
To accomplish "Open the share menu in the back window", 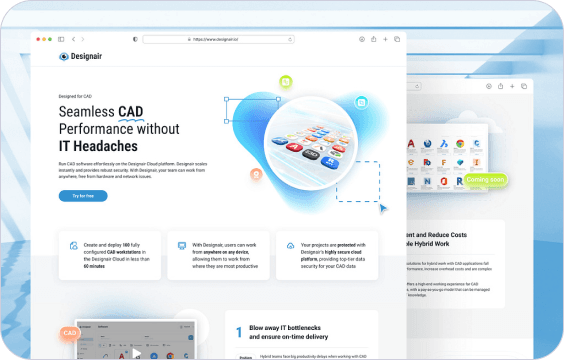I will coord(500,86).
